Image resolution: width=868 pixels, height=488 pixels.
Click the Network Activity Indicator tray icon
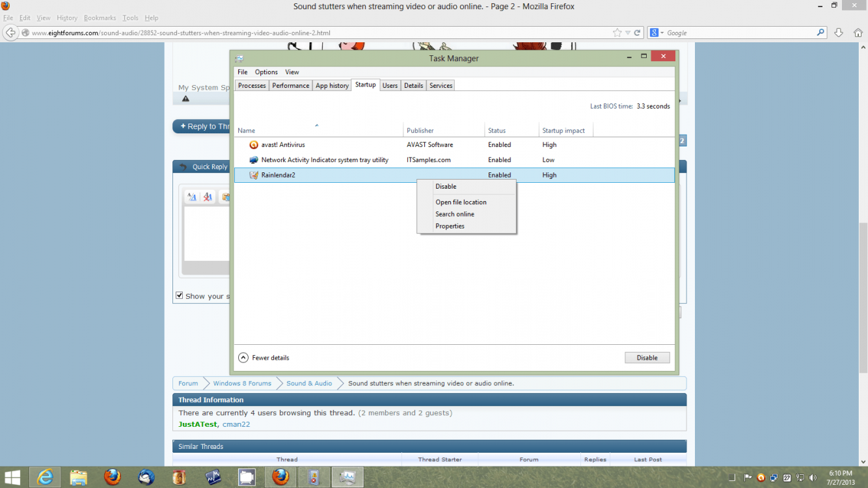774,478
